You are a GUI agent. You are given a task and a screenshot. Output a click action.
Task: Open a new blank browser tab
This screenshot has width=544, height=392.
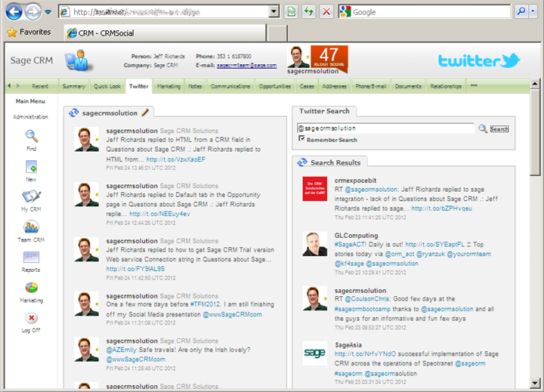pos(277,34)
